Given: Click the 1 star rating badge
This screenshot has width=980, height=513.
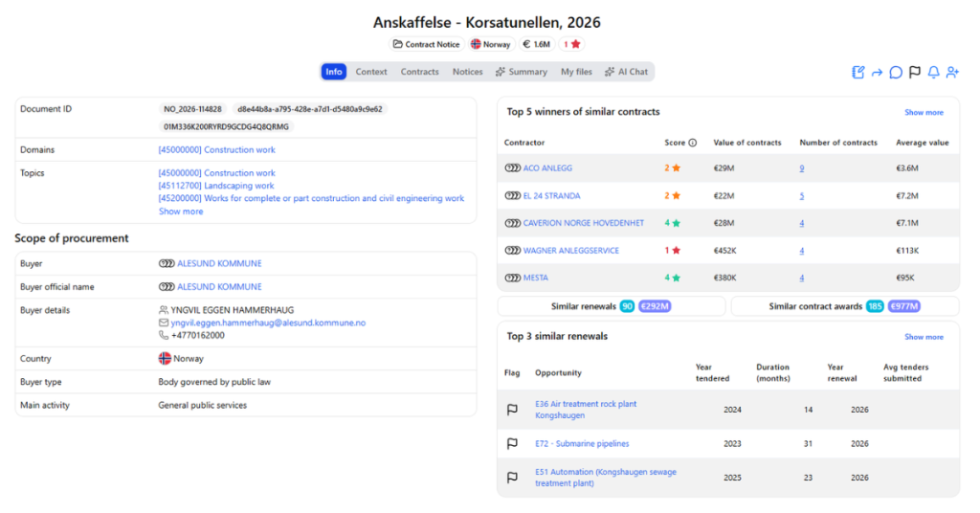Looking at the screenshot, I should pos(572,44).
